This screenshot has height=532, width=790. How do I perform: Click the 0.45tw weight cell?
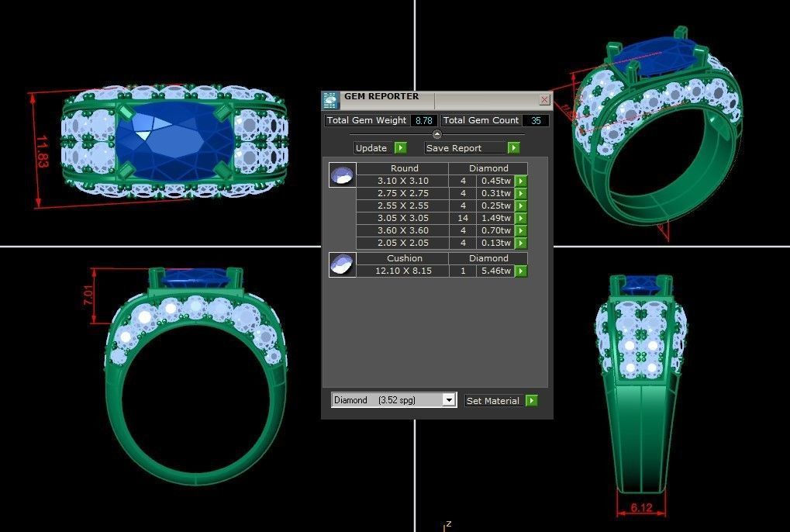(495, 181)
